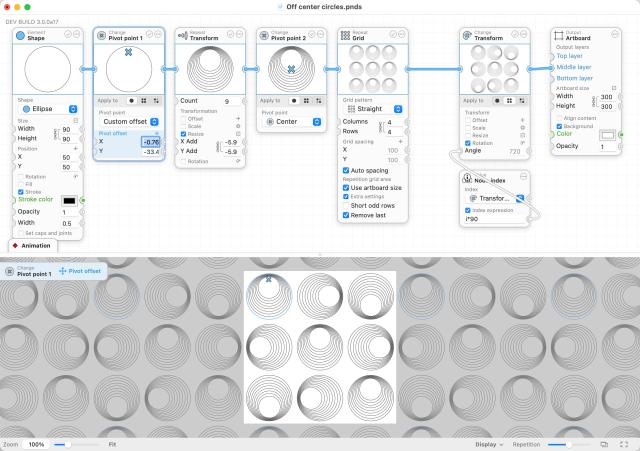The image size is (640, 451).
Task: Click the Artboard background Color swatch
Action: tap(608, 135)
